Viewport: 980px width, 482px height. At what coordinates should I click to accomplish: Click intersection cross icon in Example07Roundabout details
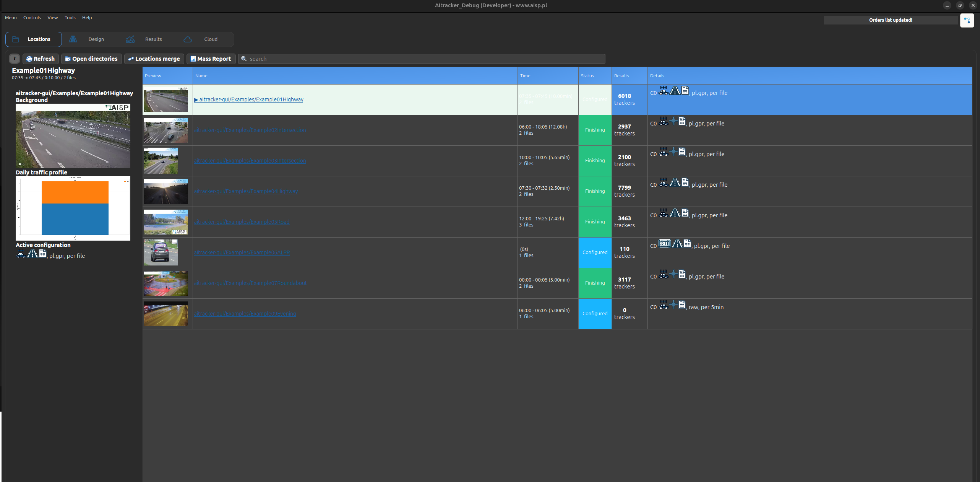click(673, 274)
